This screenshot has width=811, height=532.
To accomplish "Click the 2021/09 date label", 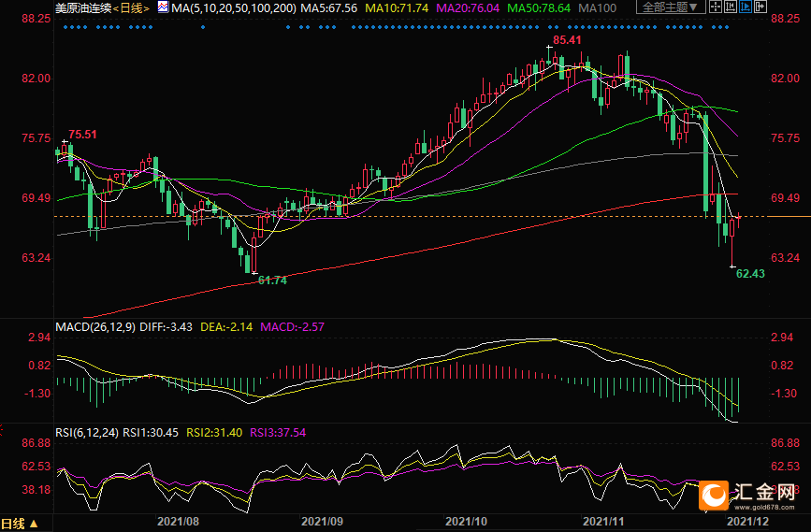I will (x=322, y=521).
